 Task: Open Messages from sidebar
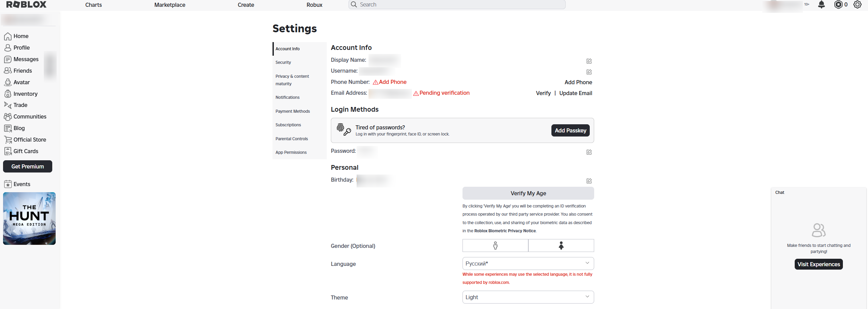pos(21,59)
